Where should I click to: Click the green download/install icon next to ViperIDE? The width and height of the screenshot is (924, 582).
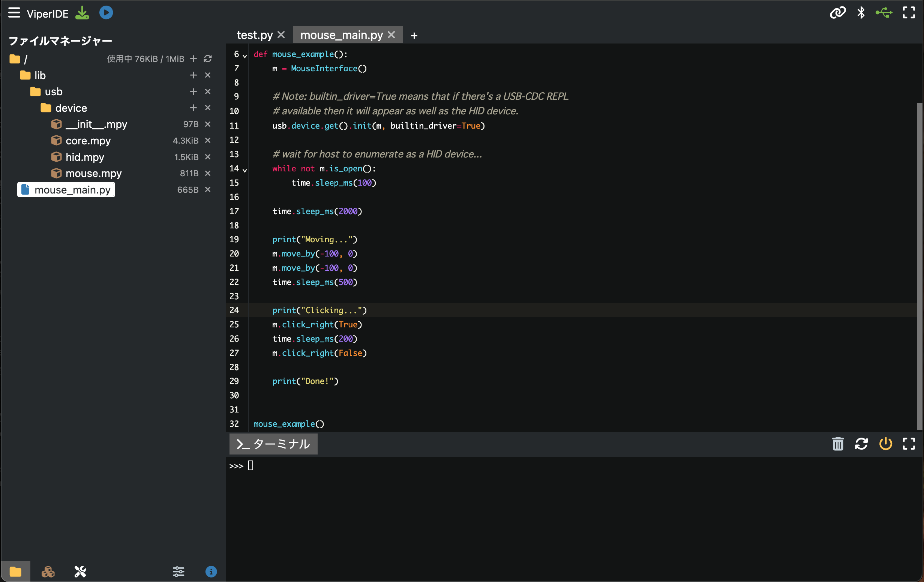click(82, 13)
